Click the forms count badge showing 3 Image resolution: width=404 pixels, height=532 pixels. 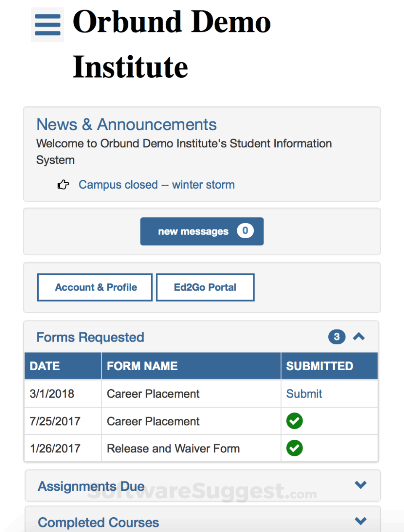[x=337, y=337]
